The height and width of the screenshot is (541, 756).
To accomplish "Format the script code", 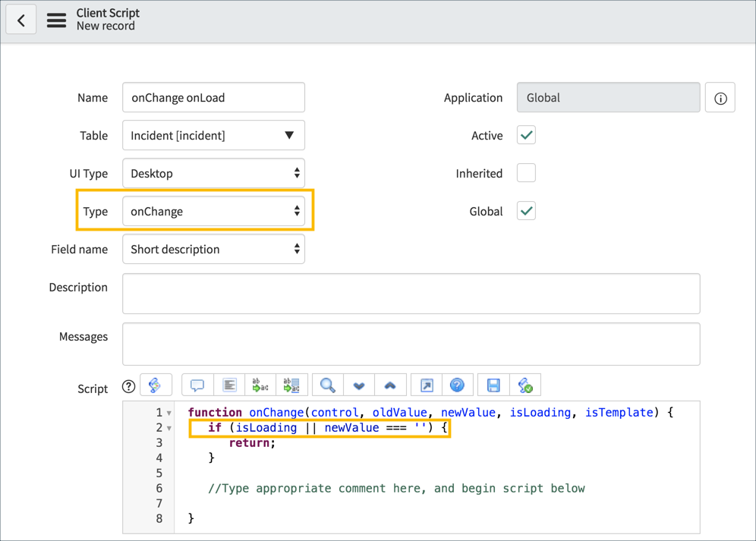I will [229, 385].
